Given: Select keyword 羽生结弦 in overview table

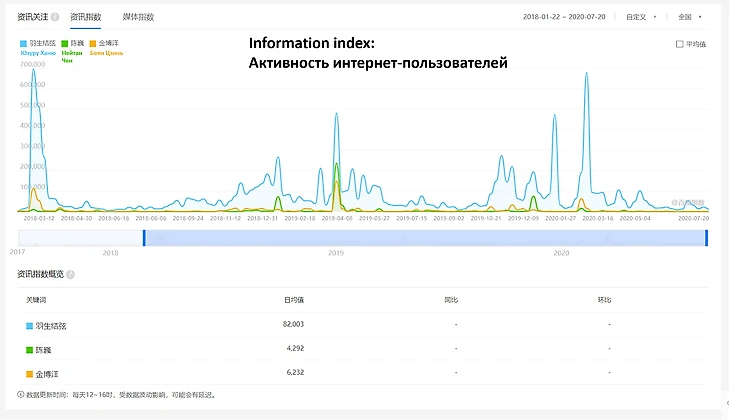Looking at the screenshot, I should click(x=51, y=326).
